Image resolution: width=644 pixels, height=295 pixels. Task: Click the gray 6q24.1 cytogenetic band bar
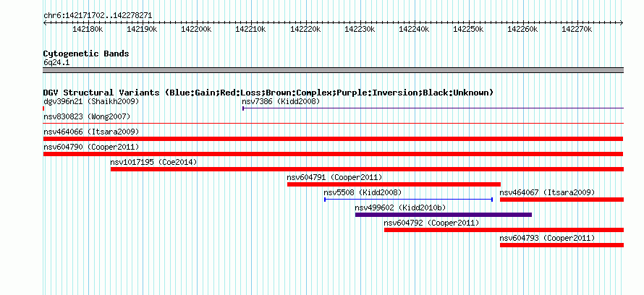(x=333, y=70)
